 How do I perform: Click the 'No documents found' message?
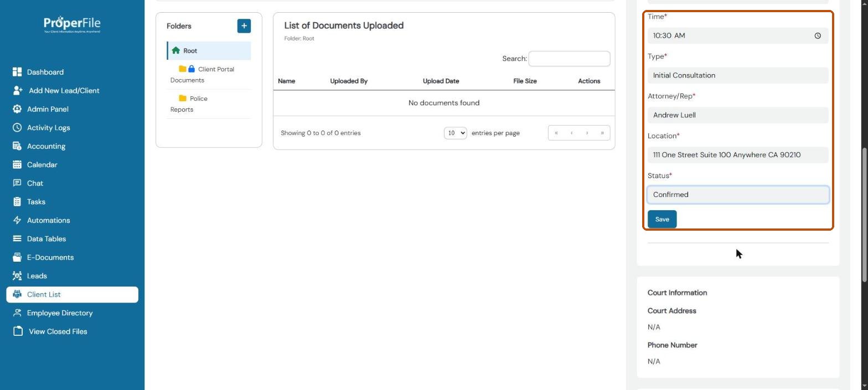pyautogui.click(x=444, y=103)
